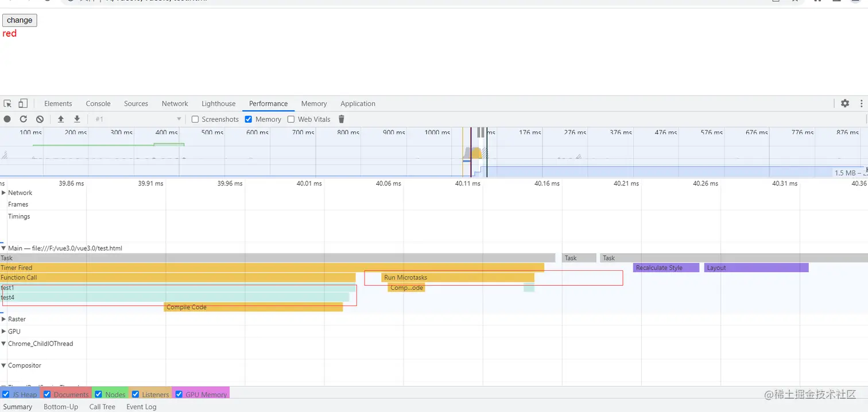Expand the Raster track

coord(4,319)
